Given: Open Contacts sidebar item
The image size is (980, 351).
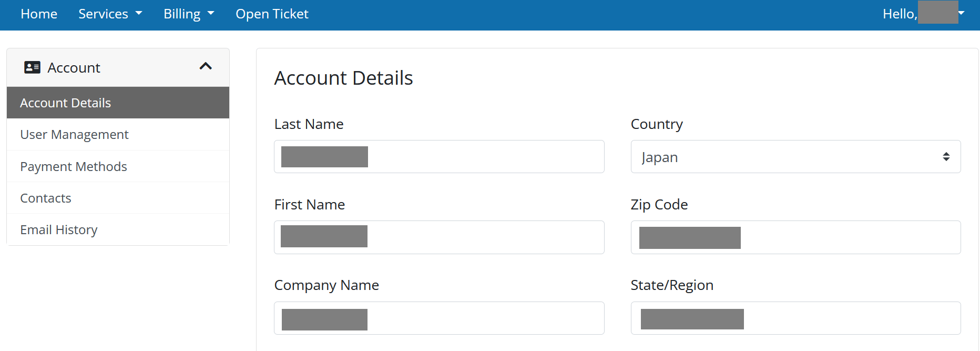Looking at the screenshot, I should click(118, 198).
